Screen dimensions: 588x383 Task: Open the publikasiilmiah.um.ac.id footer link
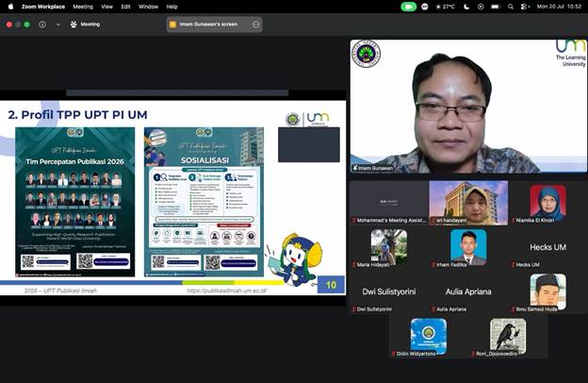[227, 291]
